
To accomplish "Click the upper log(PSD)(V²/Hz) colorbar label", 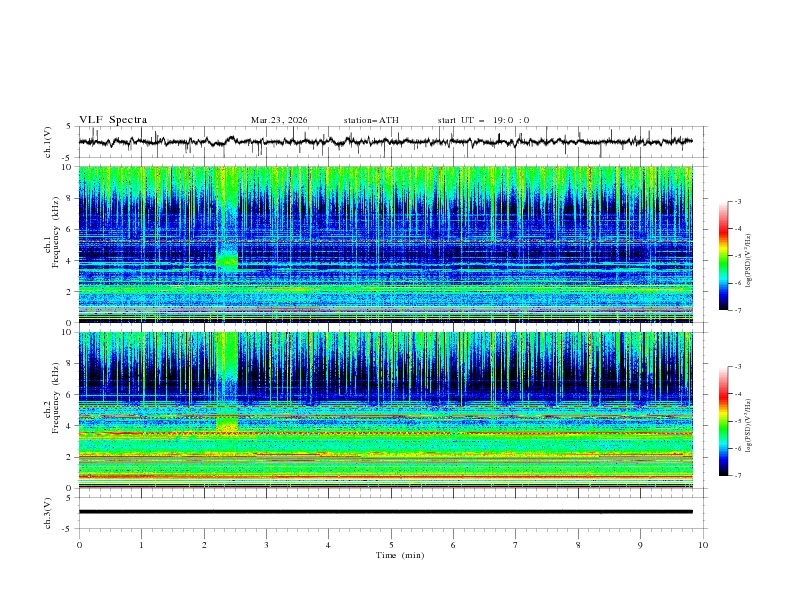I will pos(749,261).
